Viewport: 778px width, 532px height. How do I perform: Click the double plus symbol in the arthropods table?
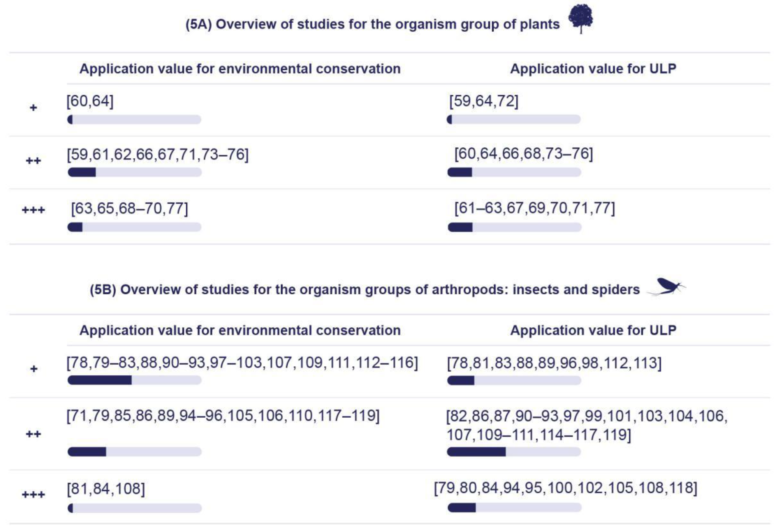pyautogui.click(x=33, y=434)
